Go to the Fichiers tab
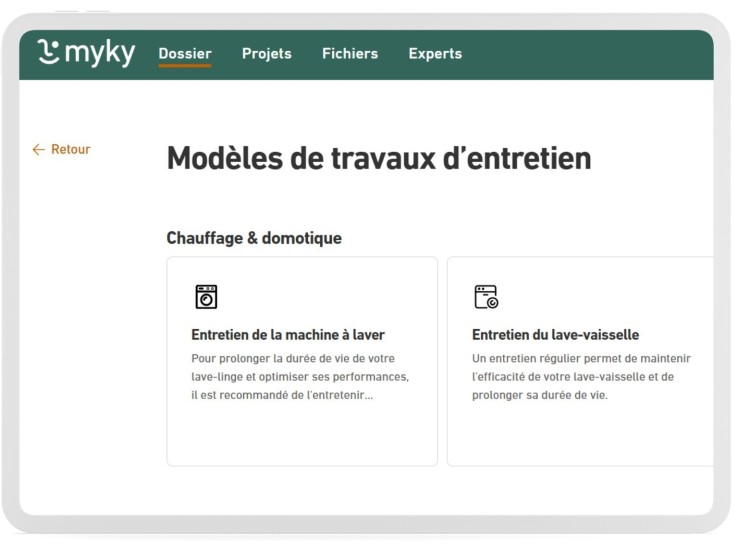This screenshot has height=554, width=738. [350, 54]
